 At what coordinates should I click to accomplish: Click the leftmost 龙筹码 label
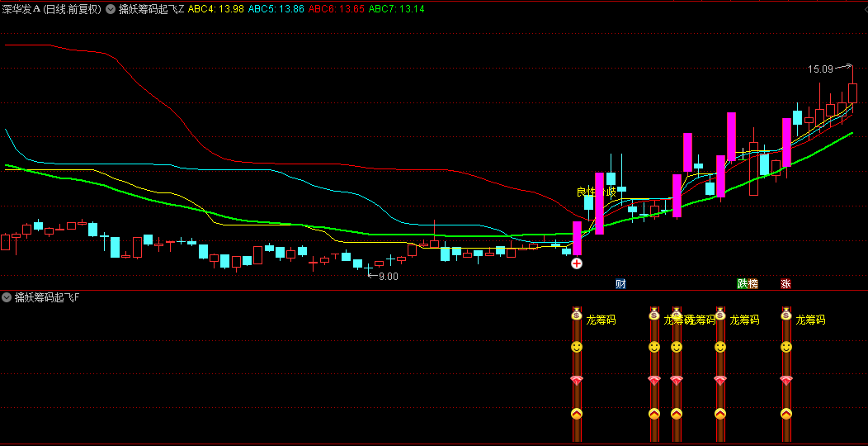pos(601,320)
